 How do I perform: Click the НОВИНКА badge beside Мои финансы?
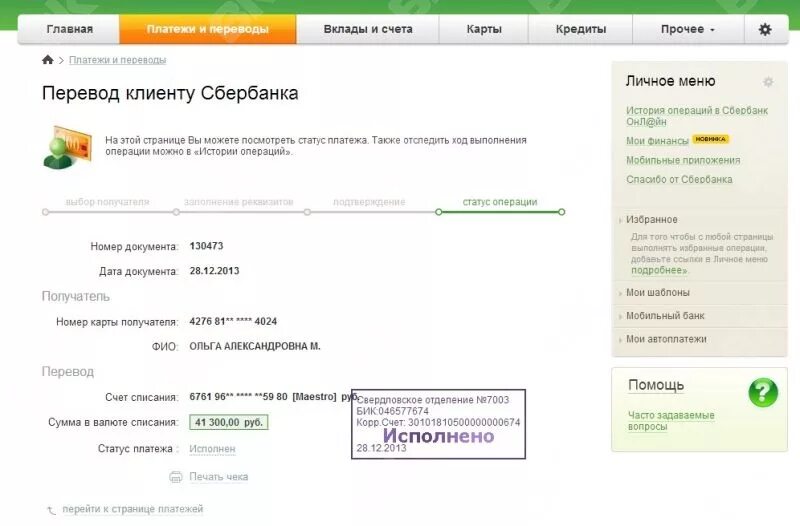[x=711, y=139]
